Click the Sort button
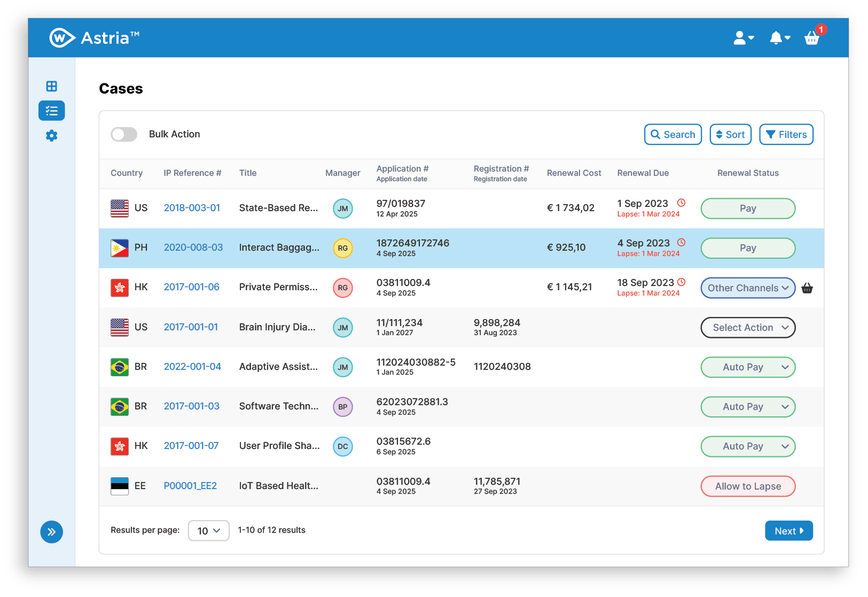The image size is (868, 597). (731, 135)
